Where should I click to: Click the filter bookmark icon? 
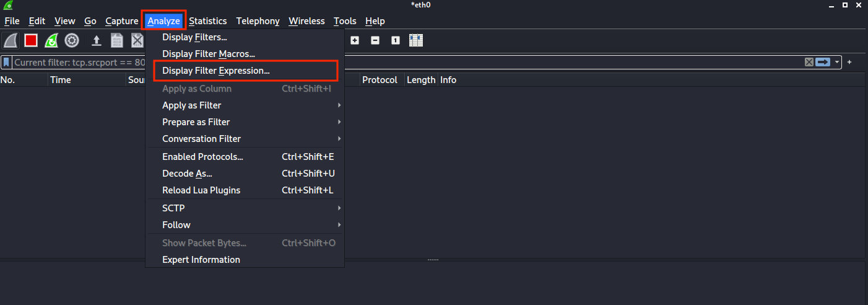tap(6, 62)
